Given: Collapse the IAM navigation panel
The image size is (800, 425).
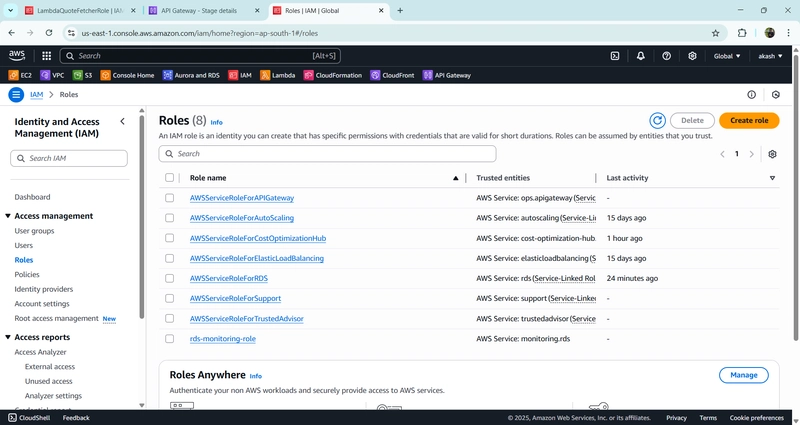Looking at the screenshot, I should tap(122, 121).
